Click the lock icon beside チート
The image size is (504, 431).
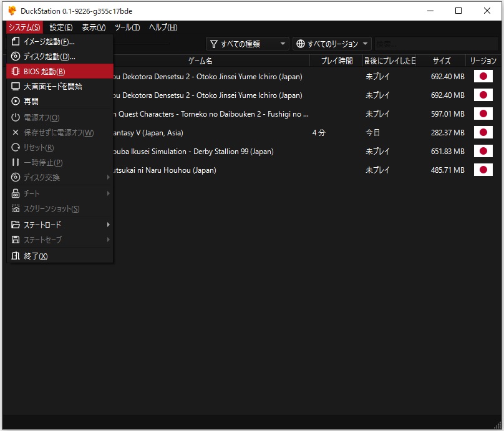[16, 193]
